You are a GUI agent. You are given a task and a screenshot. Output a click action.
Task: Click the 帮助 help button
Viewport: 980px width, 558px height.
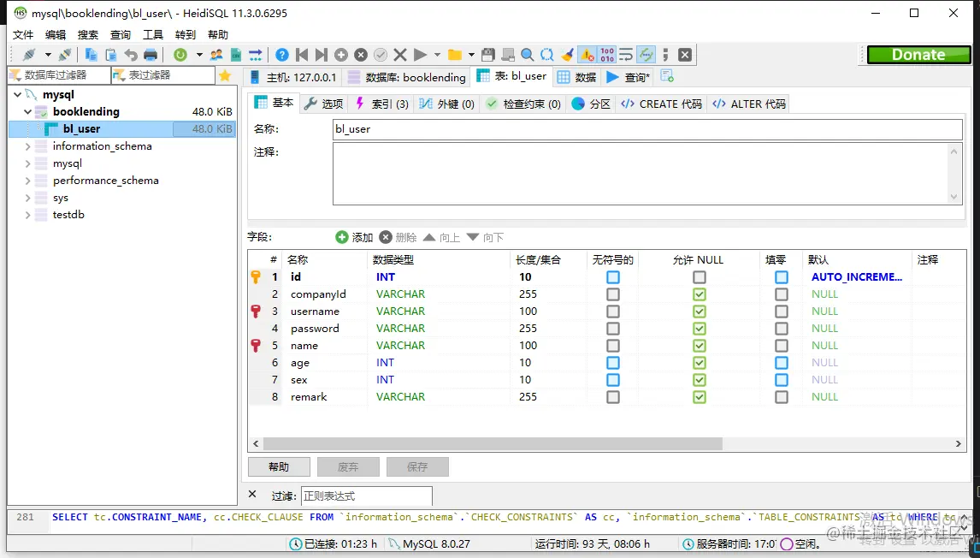(279, 467)
